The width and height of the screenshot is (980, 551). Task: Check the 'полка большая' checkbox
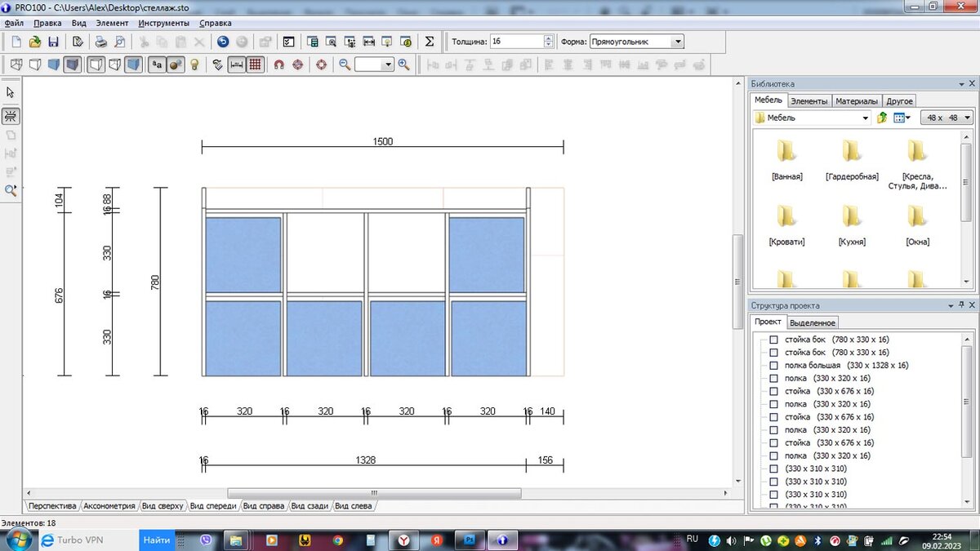pos(773,365)
